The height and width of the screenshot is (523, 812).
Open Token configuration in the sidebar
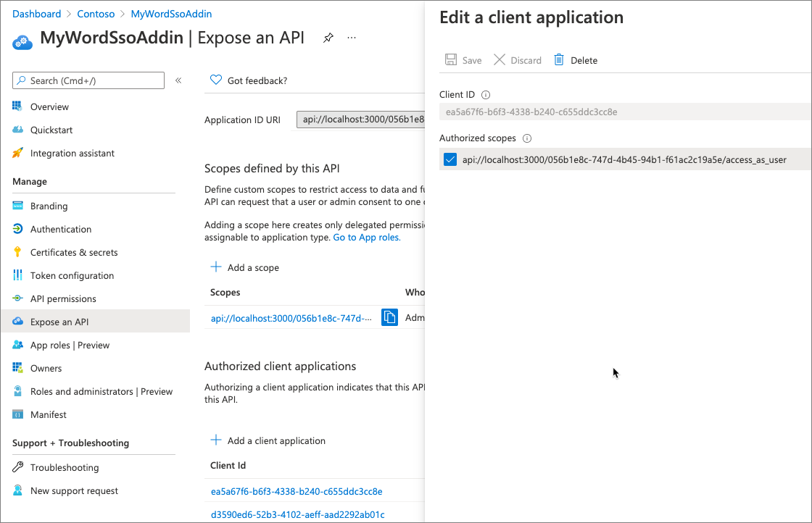click(x=72, y=276)
